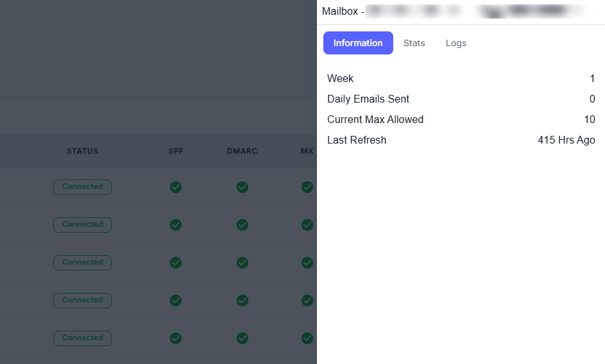Click the SPF checkmark in the fourth row
This screenshot has width=605, height=364.
[x=176, y=301]
